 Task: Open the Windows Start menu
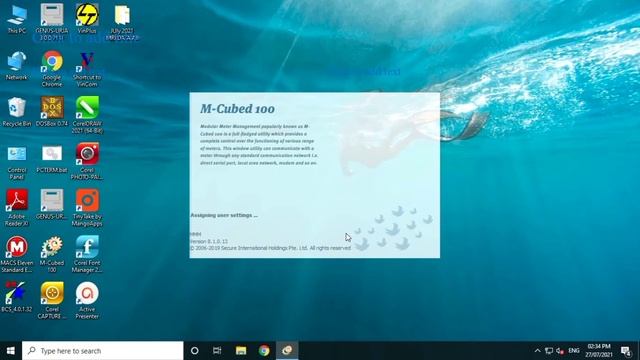pos(11,351)
